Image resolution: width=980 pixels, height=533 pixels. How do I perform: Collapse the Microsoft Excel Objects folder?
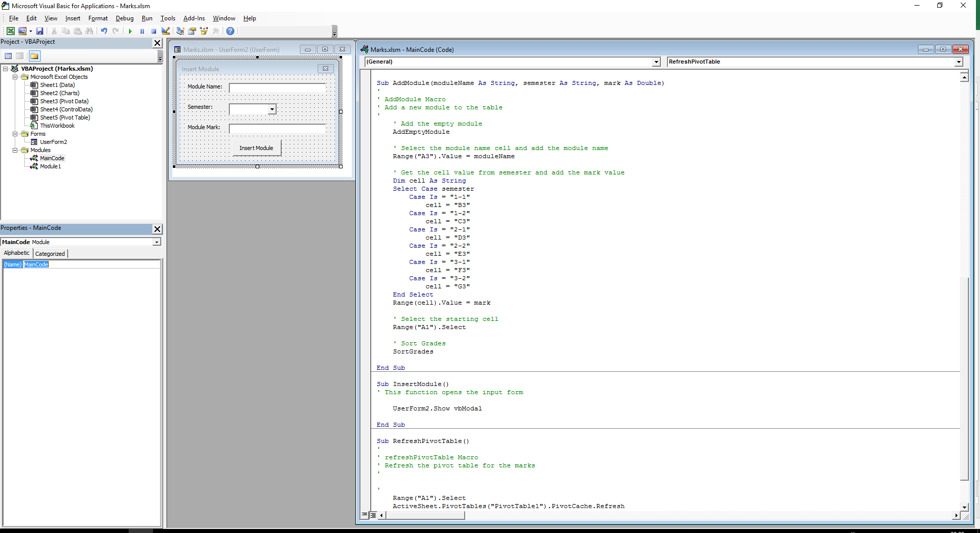[15, 77]
